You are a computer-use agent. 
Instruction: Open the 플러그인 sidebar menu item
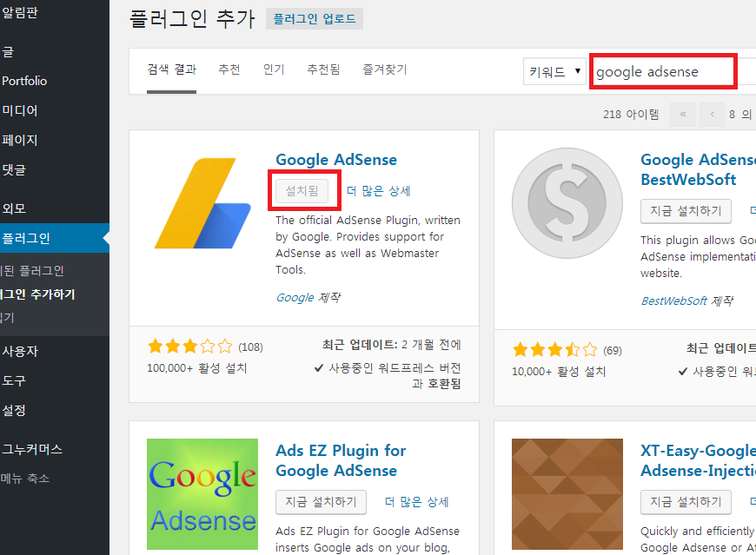pyautogui.click(x=26, y=238)
